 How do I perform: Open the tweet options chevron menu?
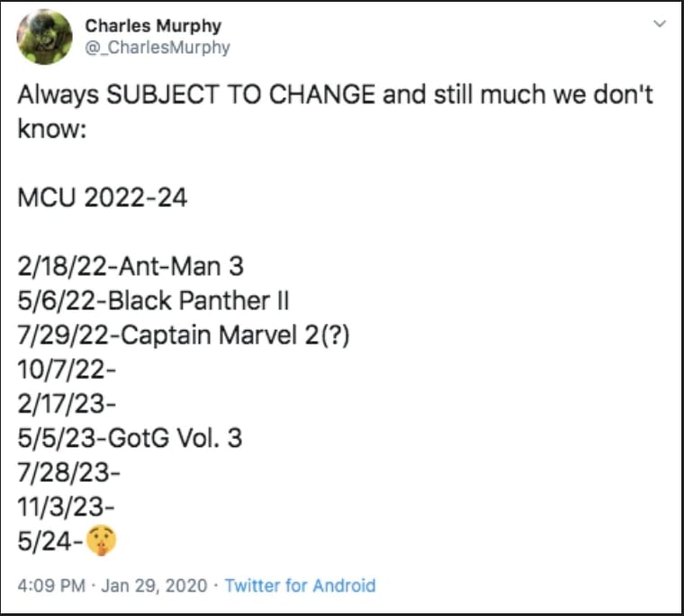(658, 23)
